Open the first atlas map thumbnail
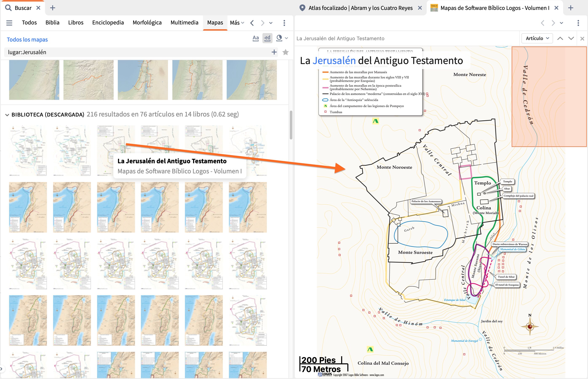The width and height of the screenshot is (588, 379). tap(34, 80)
